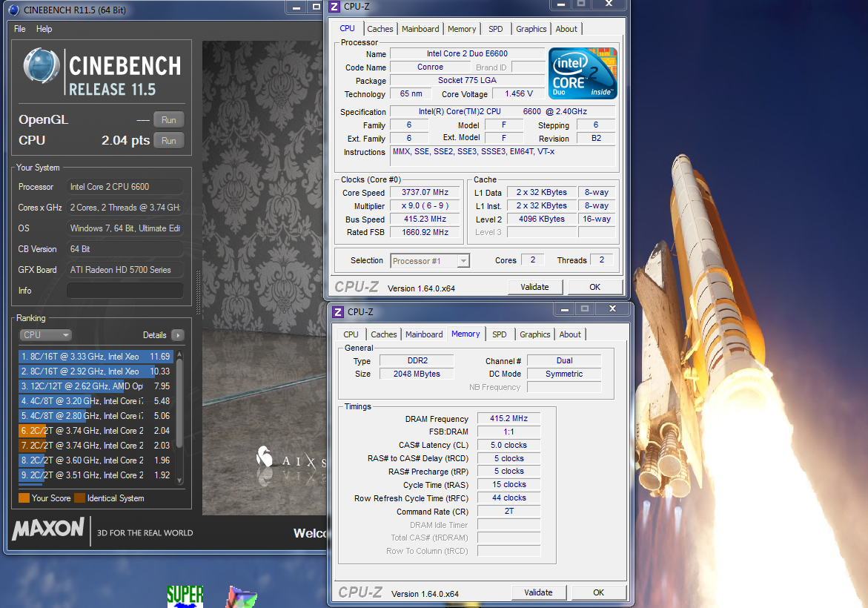This screenshot has height=608, width=868.
Task: Click the ranking list scroll down arrow
Action: [x=179, y=480]
